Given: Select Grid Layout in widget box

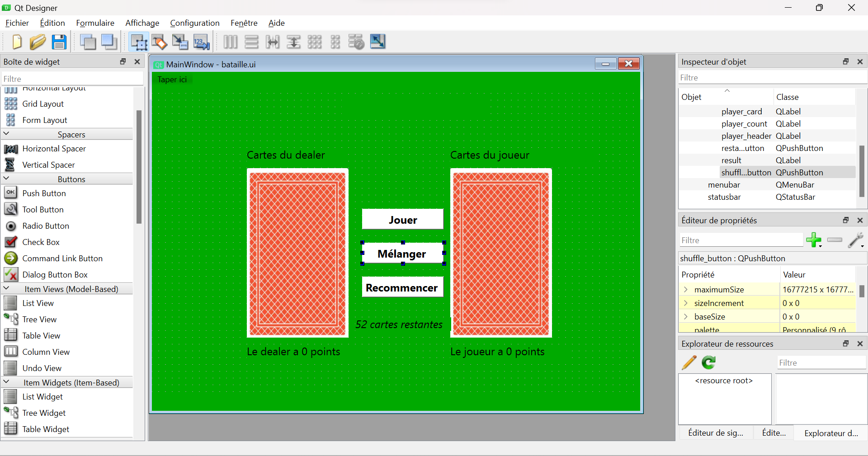Looking at the screenshot, I should coord(43,103).
